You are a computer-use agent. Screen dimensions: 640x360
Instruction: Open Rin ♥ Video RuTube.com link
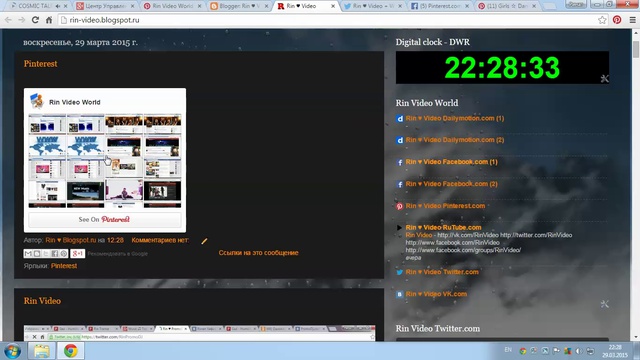[443, 227]
